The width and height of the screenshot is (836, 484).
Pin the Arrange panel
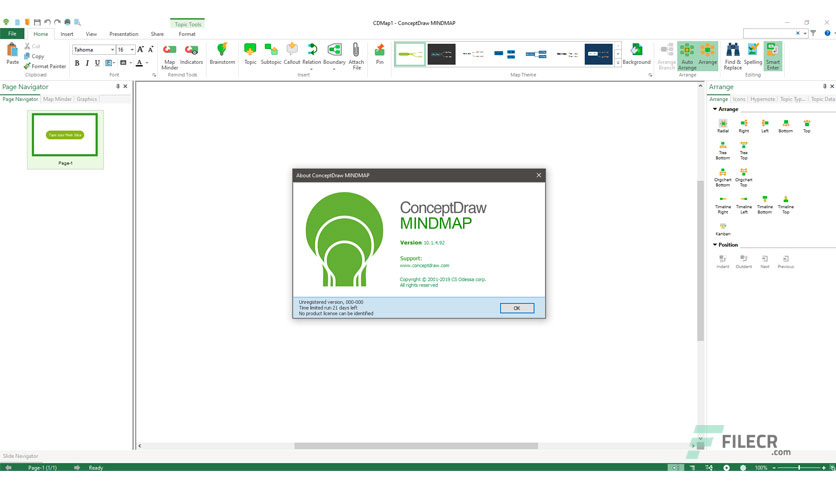(824, 86)
